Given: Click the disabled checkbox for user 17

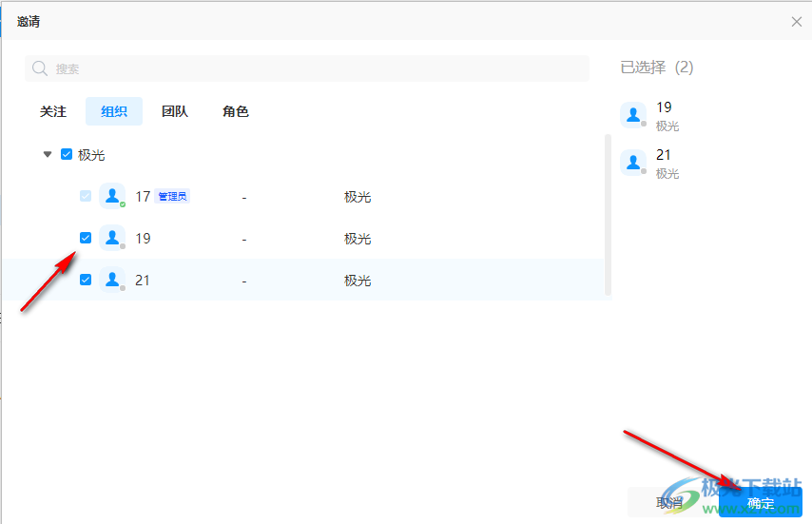Looking at the screenshot, I should tap(86, 196).
